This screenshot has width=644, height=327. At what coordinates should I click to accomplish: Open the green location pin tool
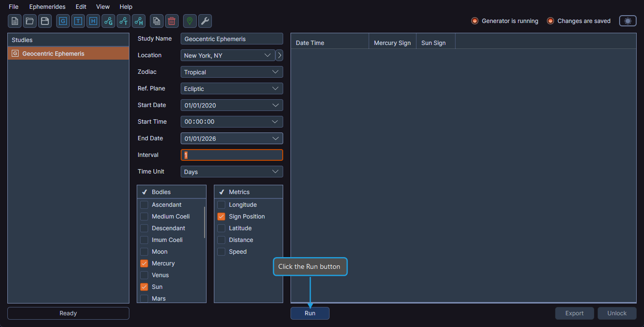pos(189,21)
